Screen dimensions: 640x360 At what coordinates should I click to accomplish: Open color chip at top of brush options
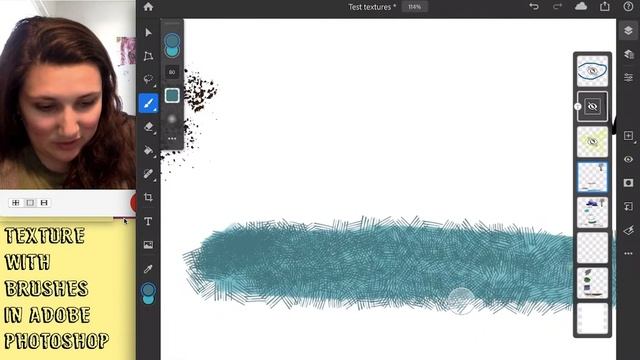tap(172, 45)
